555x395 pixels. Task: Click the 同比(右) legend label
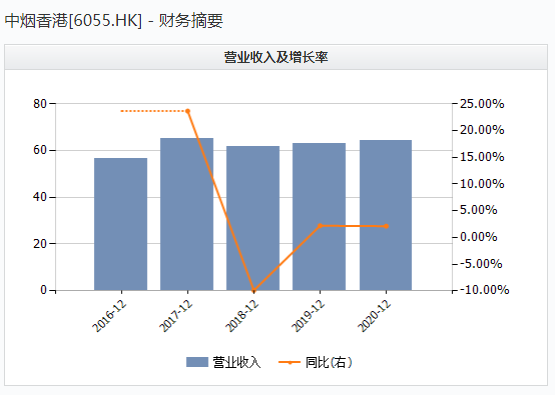point(329,362)
